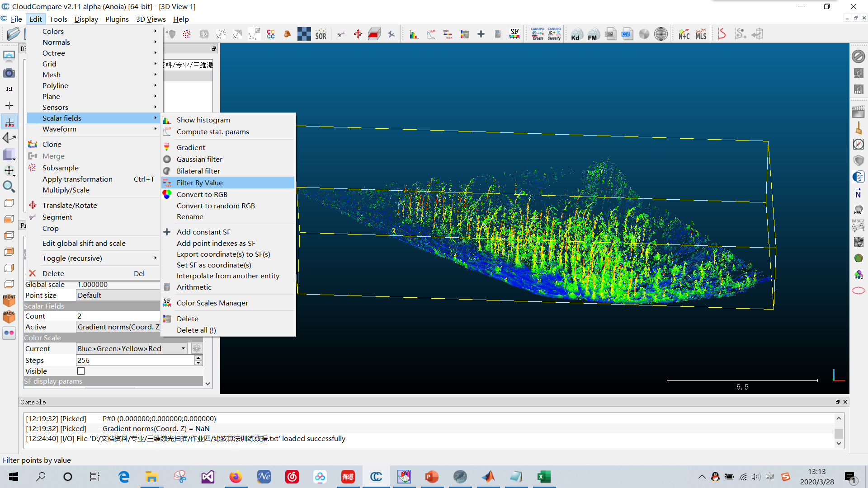Image resolution: width=868 pixels, height=488 pixels.
Task: Open the SF color scales toolbar icon
Action: [x=514, y=34]
